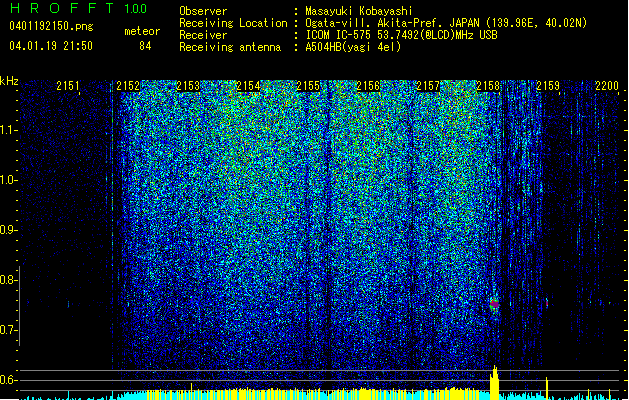Click the tall yellow power peak near 2158
This screenshot has height=400, width=629.
pos(495,382)
